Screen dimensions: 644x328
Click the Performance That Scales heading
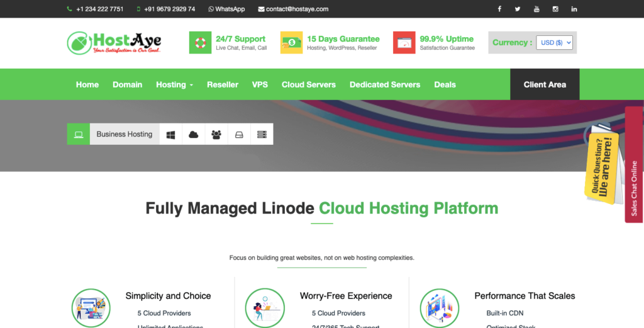(x=525, y=296)
